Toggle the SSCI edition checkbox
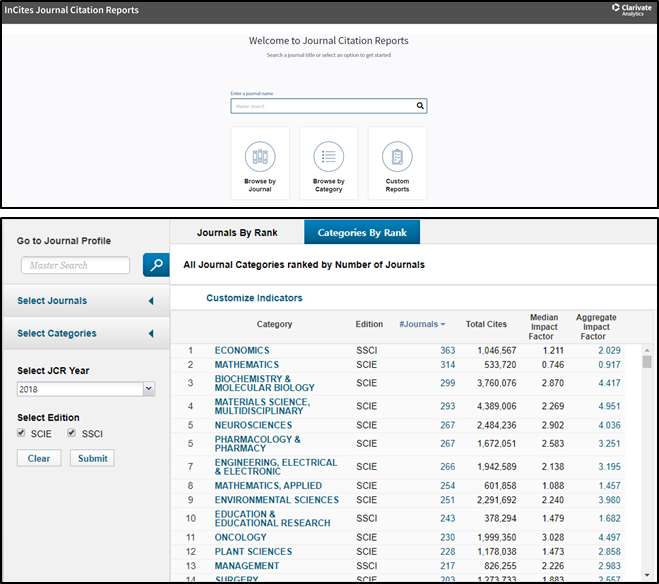The image size is (659, 584). pos(71,433)
